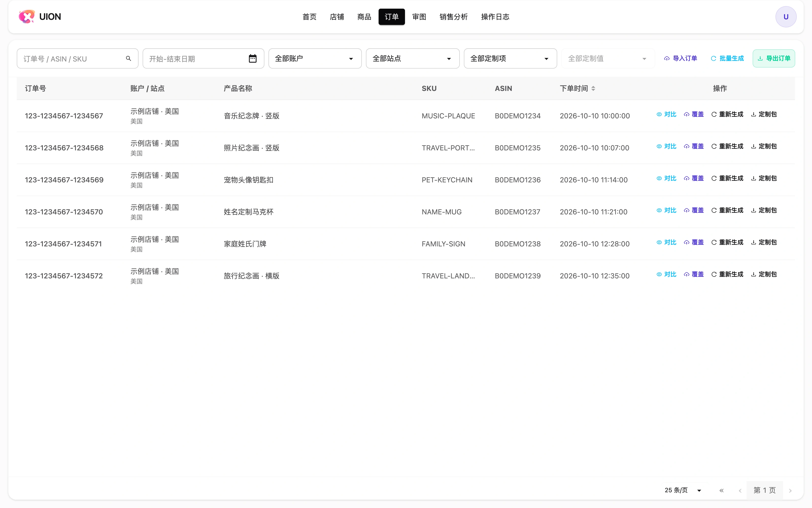
Task: Download 定制包 for order 1234568
Action: click(764, 146)
